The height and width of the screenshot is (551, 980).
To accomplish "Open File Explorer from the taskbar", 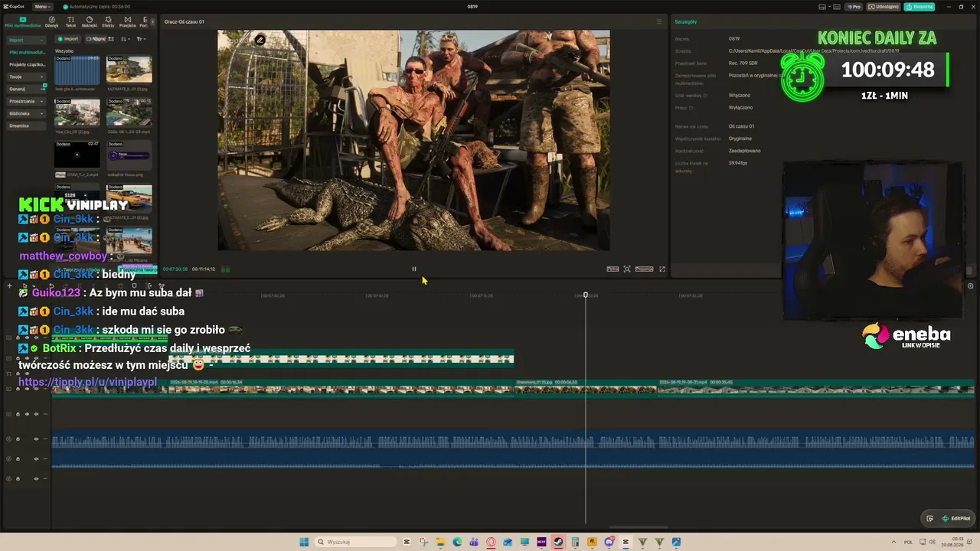I will [x=442, y=542].
